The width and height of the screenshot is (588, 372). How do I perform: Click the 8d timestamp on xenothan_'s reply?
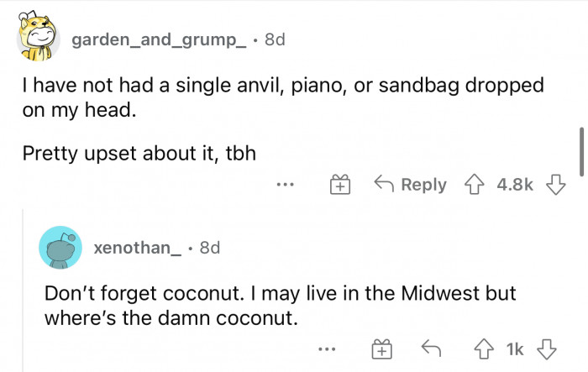pos(208,249)
